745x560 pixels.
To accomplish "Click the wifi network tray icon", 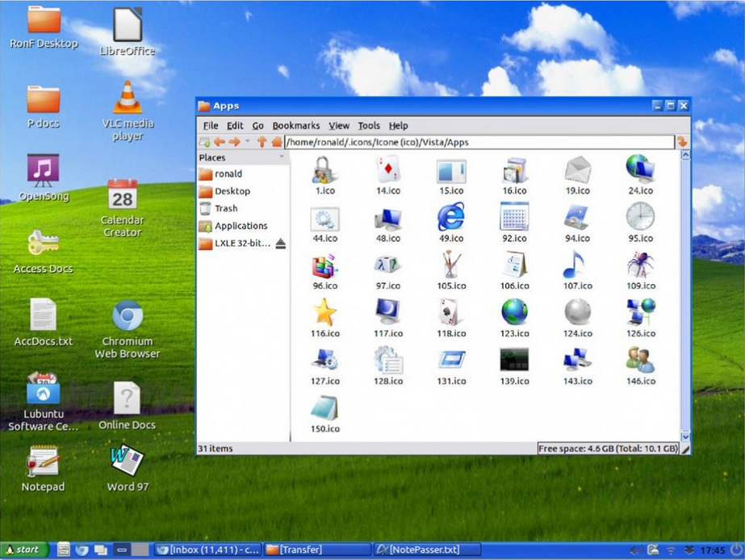I will coord(671,550).
